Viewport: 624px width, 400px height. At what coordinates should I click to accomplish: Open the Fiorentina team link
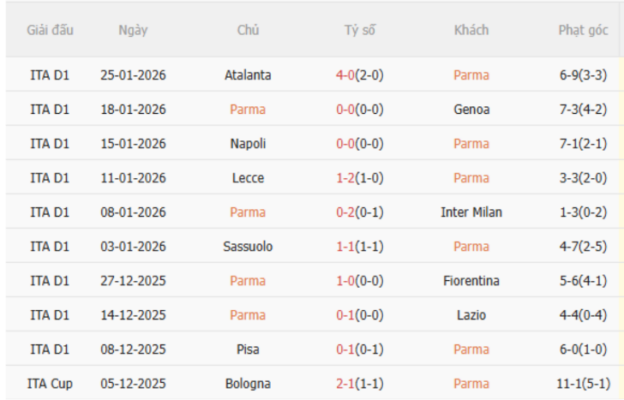pos(471,281)
